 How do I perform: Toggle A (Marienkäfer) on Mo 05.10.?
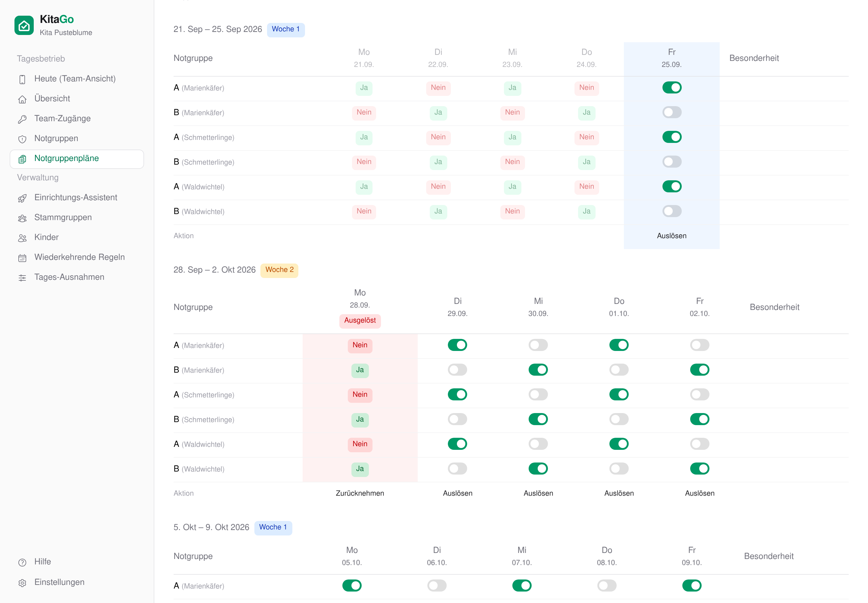pyautogui.click(x=352, y=586)
